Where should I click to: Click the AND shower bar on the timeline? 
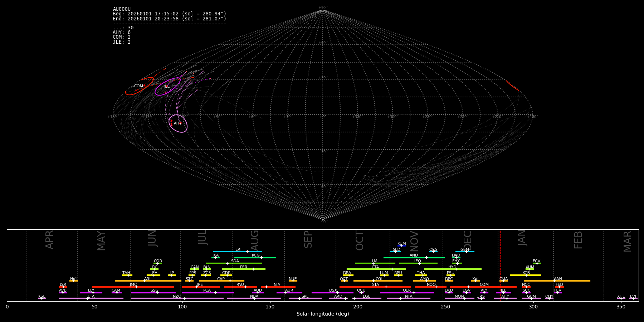pyautogui.click(x=414, y=257)
